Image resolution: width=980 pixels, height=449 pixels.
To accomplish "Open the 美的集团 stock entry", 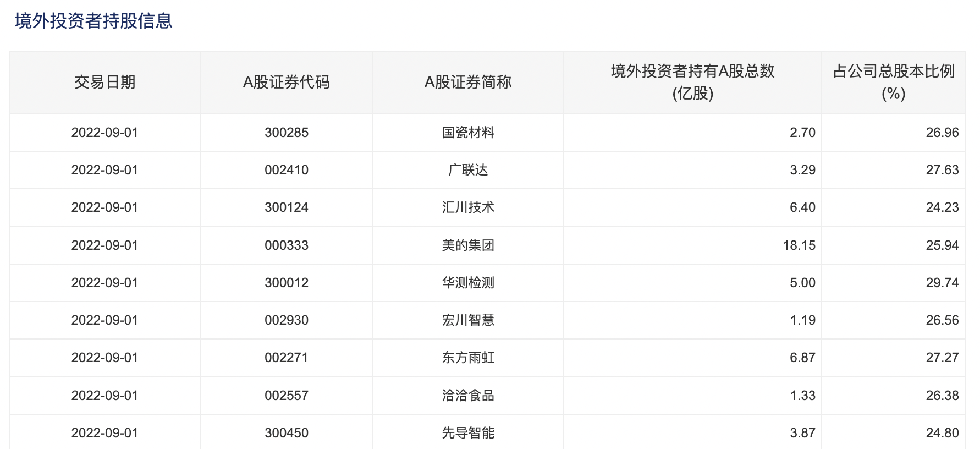I will [x=468, y=245].
